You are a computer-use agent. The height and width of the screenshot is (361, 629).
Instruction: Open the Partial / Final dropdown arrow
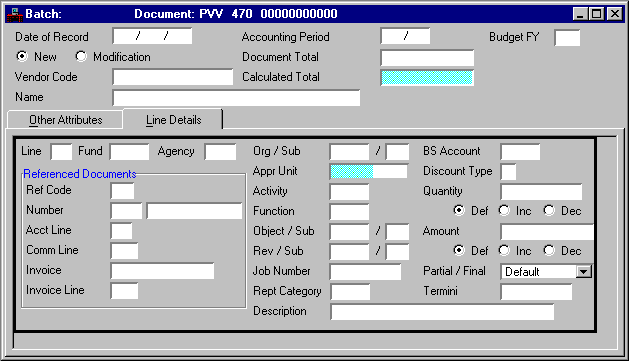(x=584, y=272)
